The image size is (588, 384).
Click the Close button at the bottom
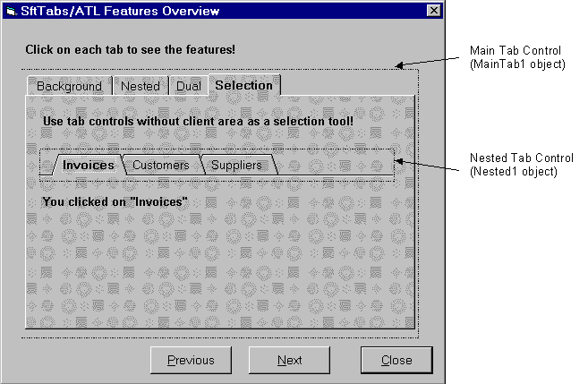pyautogui.click(x=396, y=360)
